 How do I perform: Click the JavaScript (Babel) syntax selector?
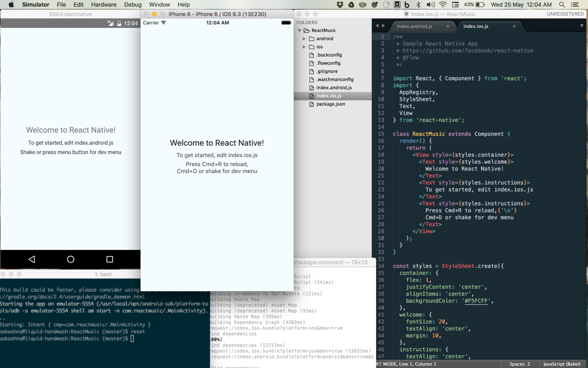pyautogui.click(x=562, y=364)
